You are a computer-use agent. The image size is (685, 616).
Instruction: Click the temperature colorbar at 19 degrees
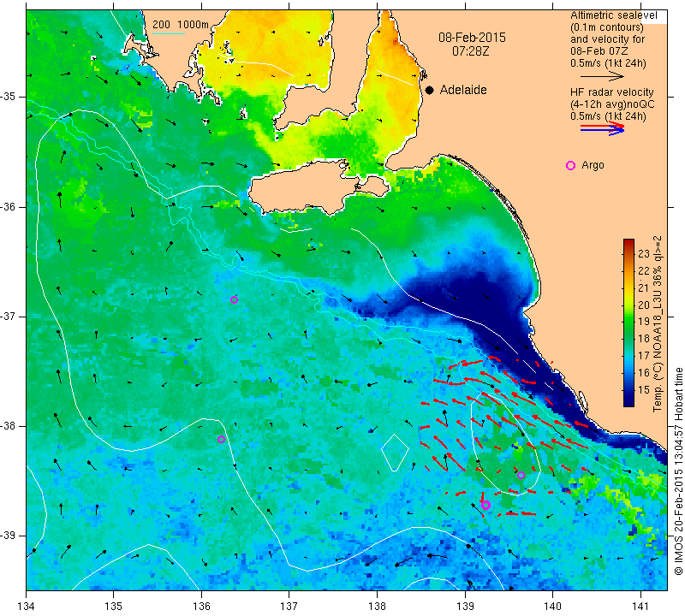(628, 322)
